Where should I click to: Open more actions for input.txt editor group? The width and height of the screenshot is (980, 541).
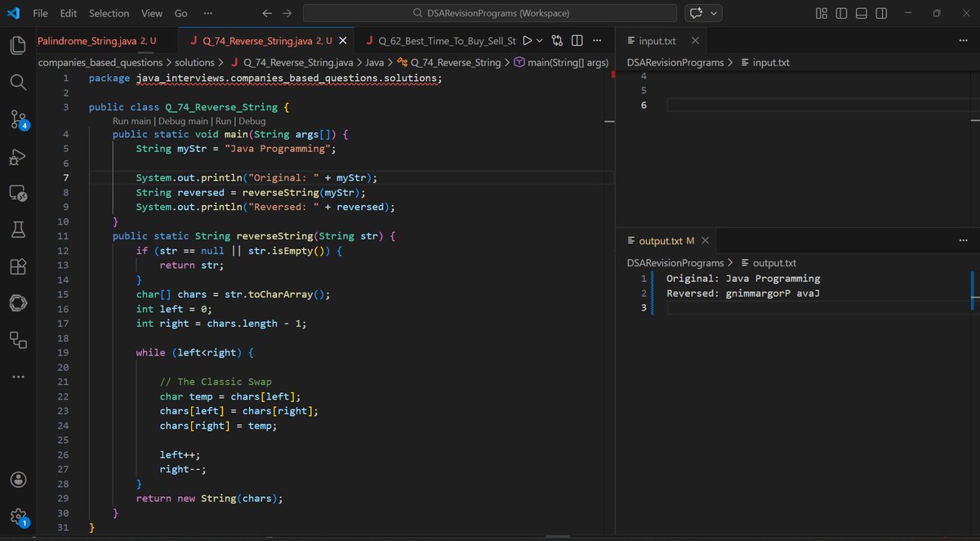tap(963, 41)
